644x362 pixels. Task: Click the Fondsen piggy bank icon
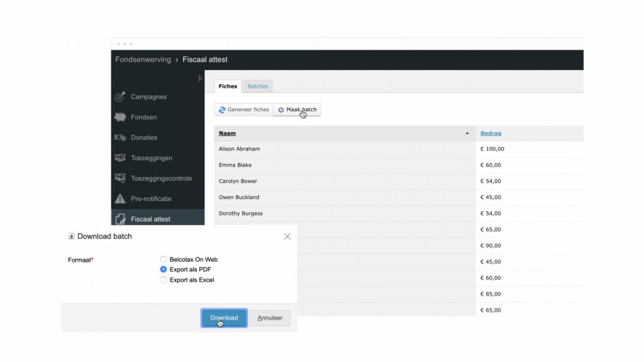point(120,117)
